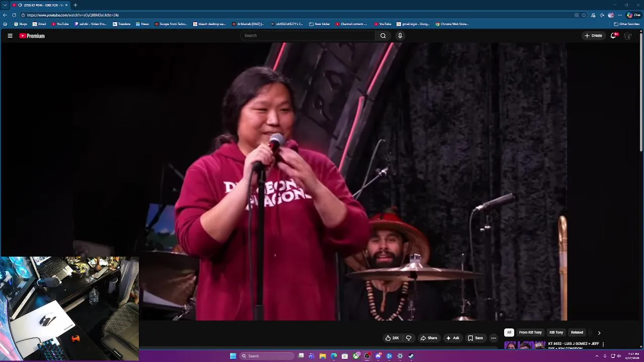The width and height of the screenshot is (644, 362).
Task: Open the KT #652 suggested video thumbnail
Action: [x=525, y=345]
